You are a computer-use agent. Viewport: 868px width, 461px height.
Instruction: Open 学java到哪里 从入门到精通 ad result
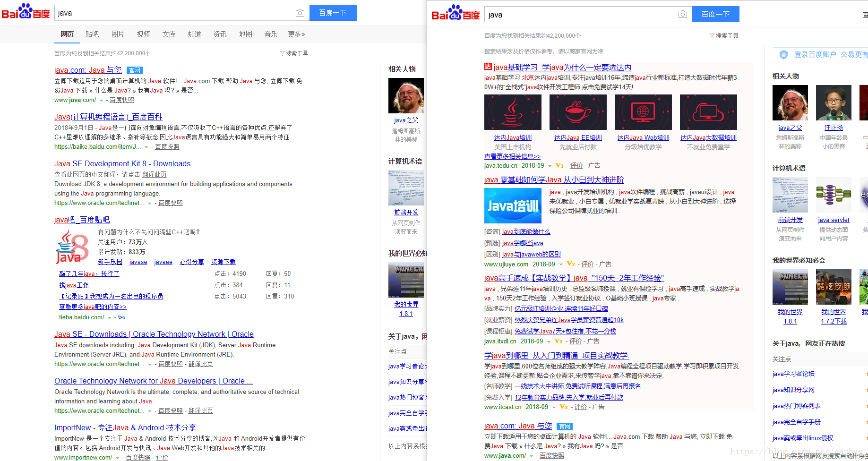[x=557, y=355]
